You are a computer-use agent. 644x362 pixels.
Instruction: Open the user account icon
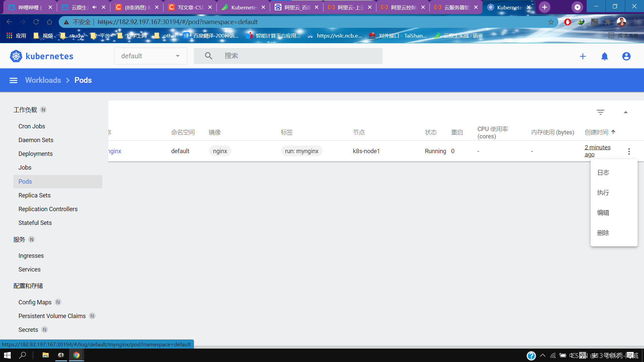click(626, 56)
